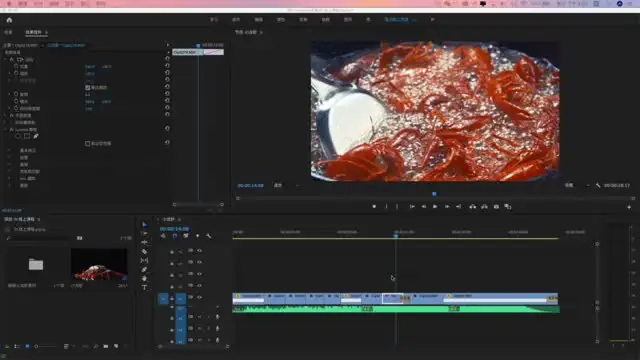Expand the Basic Correction section
The height and width of the screenshot is (360, 640).
(x=10, y=150)
